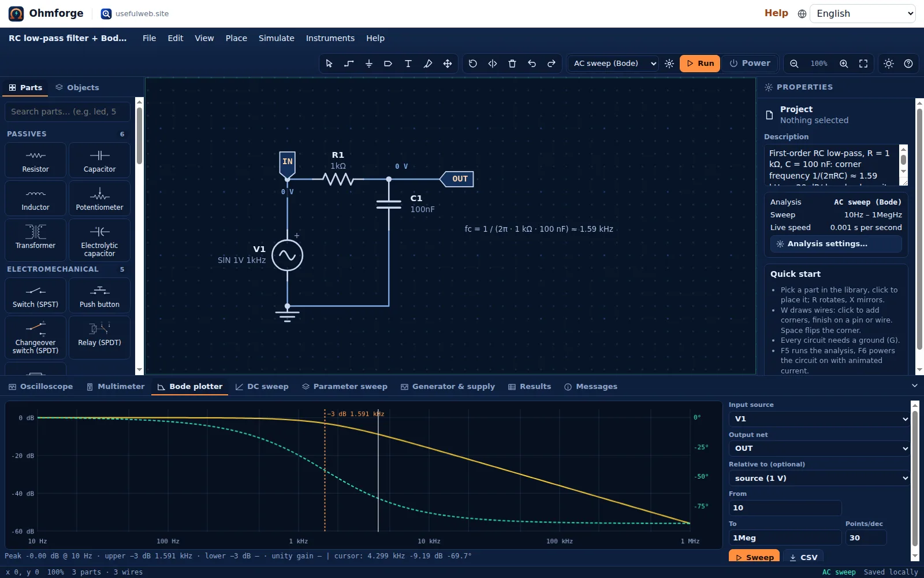Open the Relative to source dropdown
The image size is (924, 578).
(819, 478)
